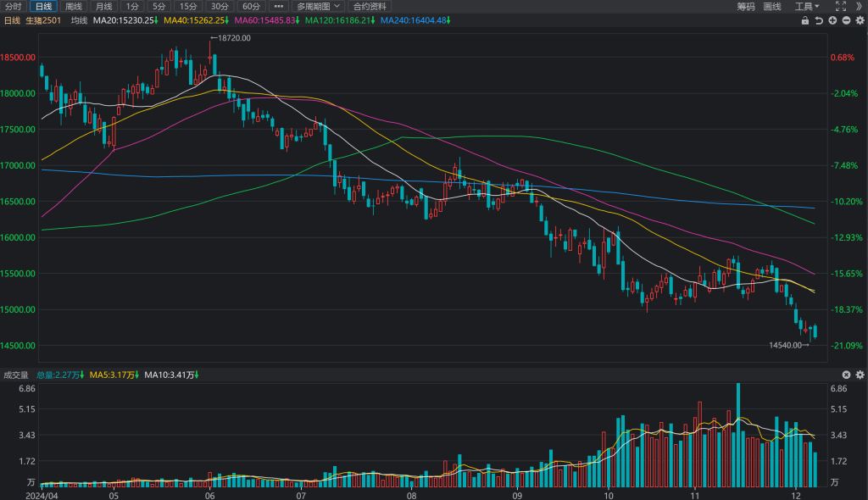This screenshot has width=868, height=500.
Task: Open the 工具 tools dropdown
Action: coord(807,6)
